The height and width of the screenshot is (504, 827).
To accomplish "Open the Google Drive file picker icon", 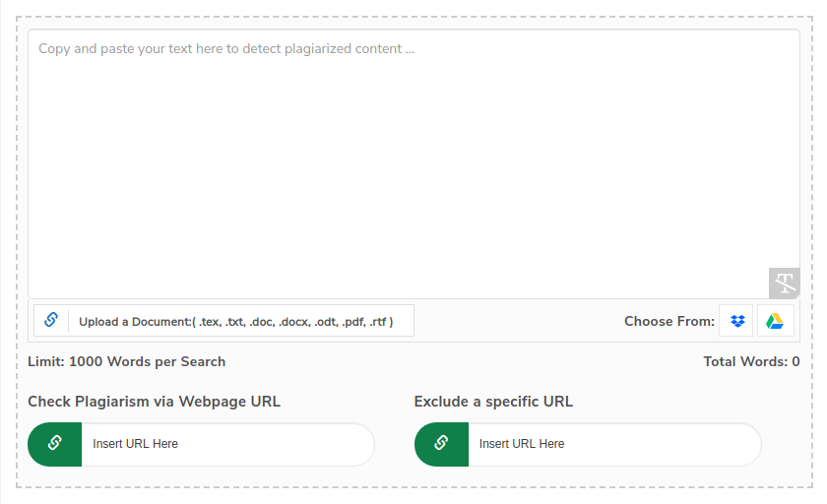I will pos(775,321).
